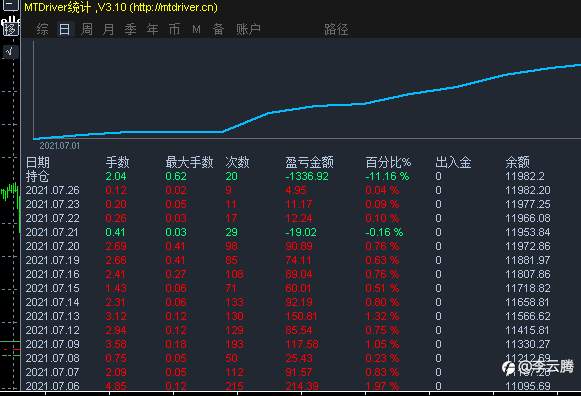Click the 盈亏金额 column header

tap(309, 162)
